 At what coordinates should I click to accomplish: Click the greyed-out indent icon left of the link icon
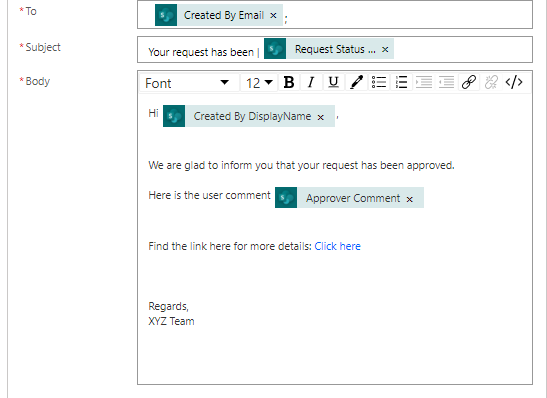(446, 83)
